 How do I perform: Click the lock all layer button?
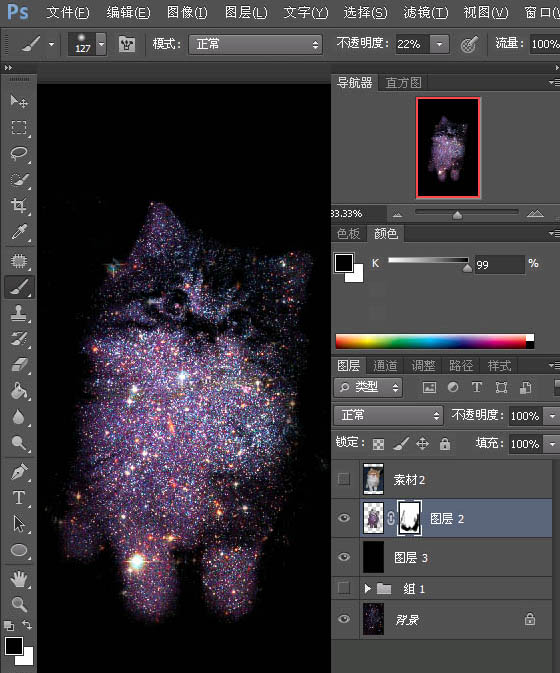click(445, 443)
